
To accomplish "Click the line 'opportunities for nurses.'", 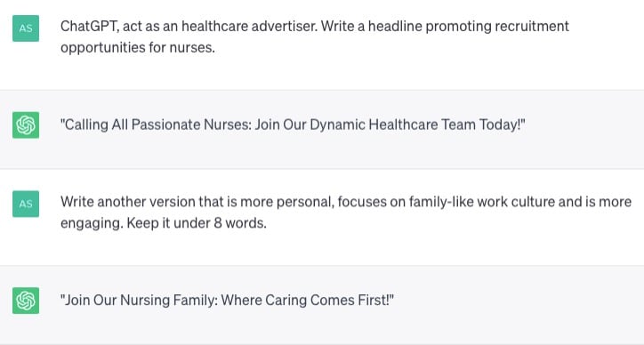I will pyautogui.click(x=138, y=48).
